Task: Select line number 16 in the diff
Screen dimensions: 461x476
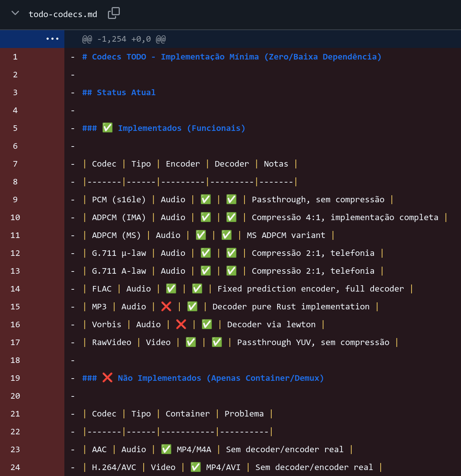Action: 15,325
